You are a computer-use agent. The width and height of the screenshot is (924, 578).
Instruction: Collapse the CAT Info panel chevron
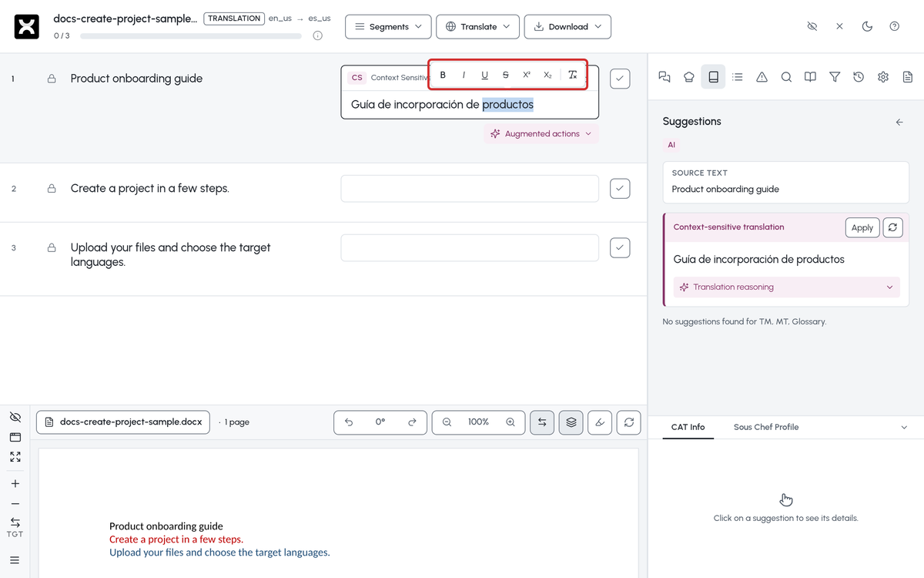tap(904, 427)
